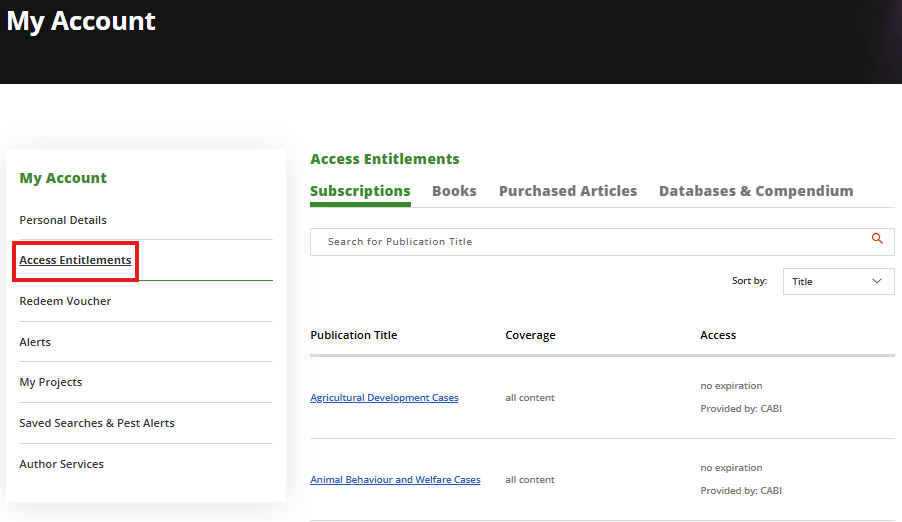Screen dimensions: 902x522
Task: Click the Access column header
Action: click(x=718, y=335)
